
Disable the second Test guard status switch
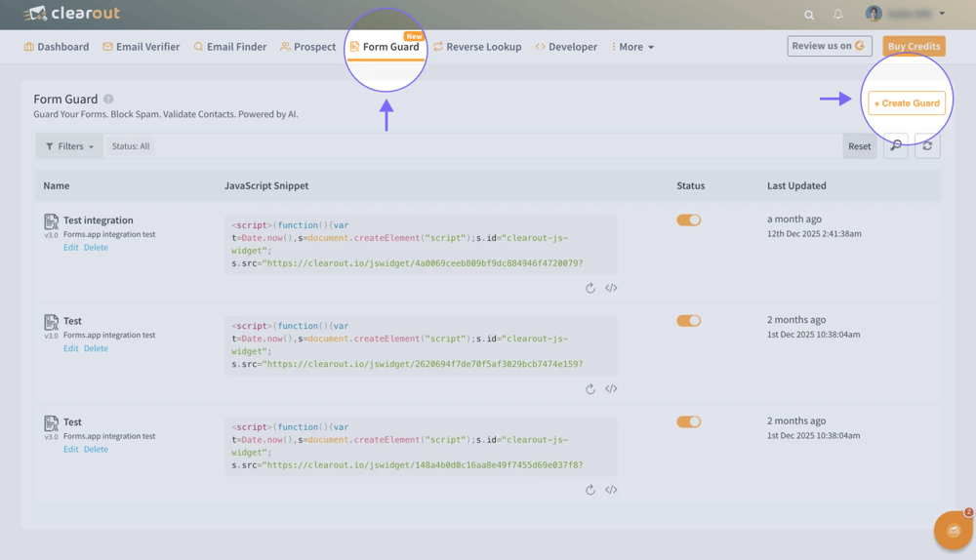[x=688, y=321]
